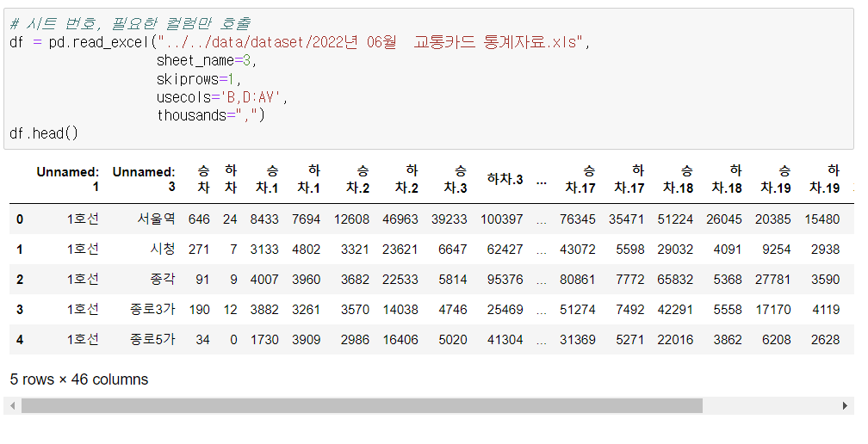
Task: Click inside the code cell editor
Action: 429,78
